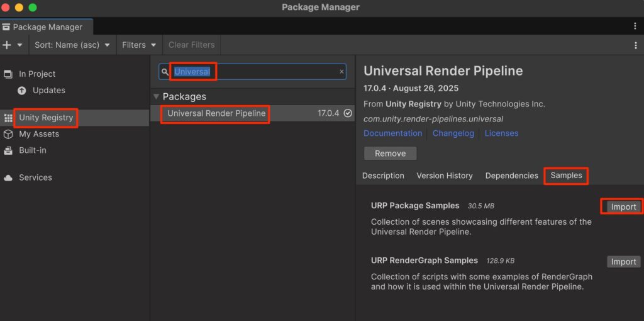Viewport: 644px width, 321px height.
Task: Click the plus add-package icon
Action: tap(6, 45)
